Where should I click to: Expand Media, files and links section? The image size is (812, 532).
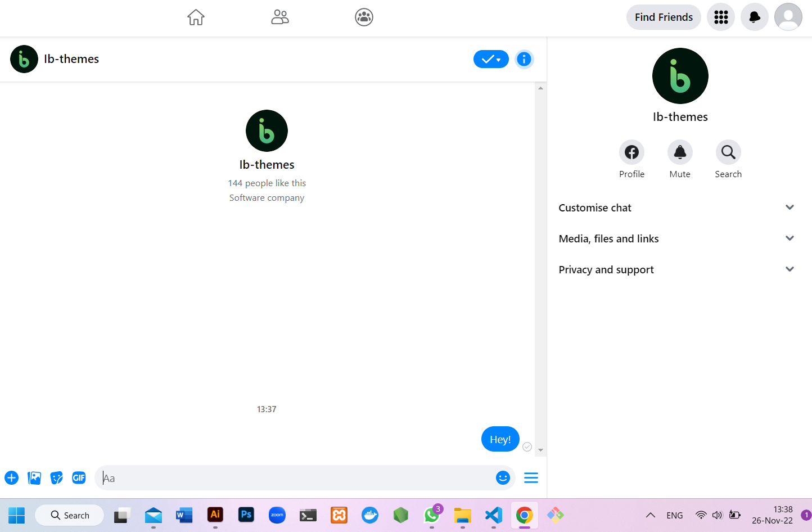click(x=677, y=238)
